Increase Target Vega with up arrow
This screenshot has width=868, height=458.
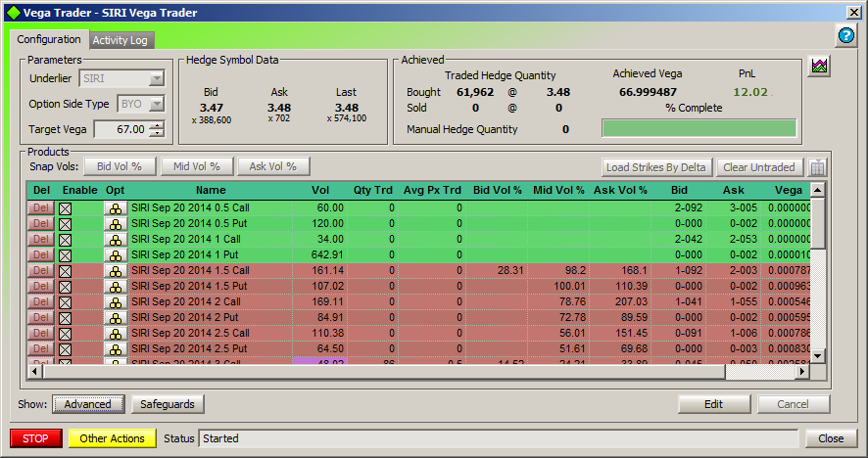pos(157,126)
